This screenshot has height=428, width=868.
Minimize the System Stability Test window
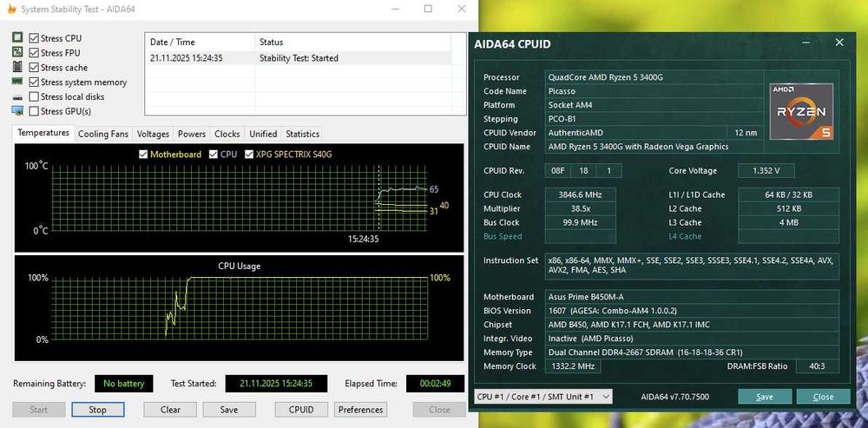pos(395,9)
